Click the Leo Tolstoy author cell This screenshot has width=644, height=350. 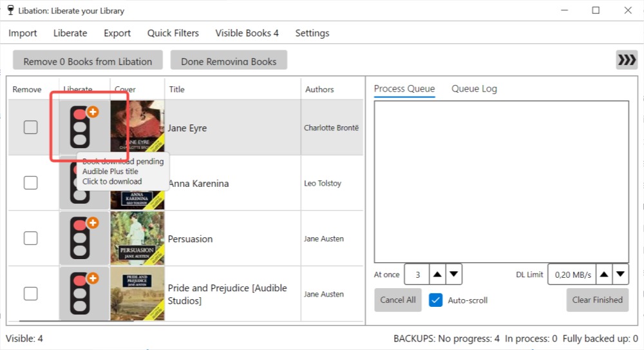(332, 183)
